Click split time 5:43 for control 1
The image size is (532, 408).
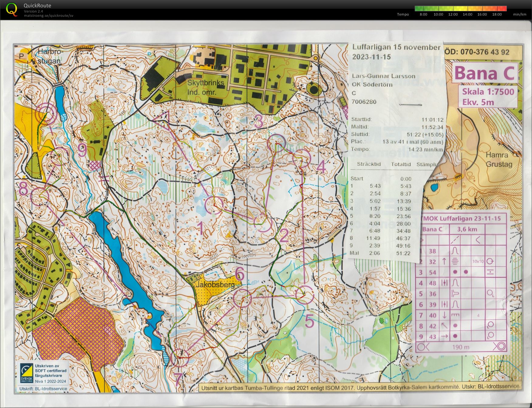[x=375, y=186]
